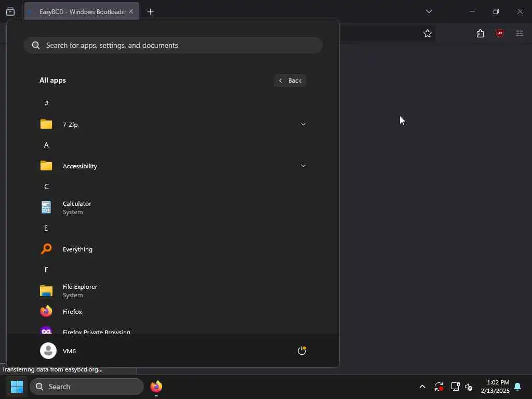Select the letter A section header
Viewport: 532px width, 399px height.
[x=46, y=145]
